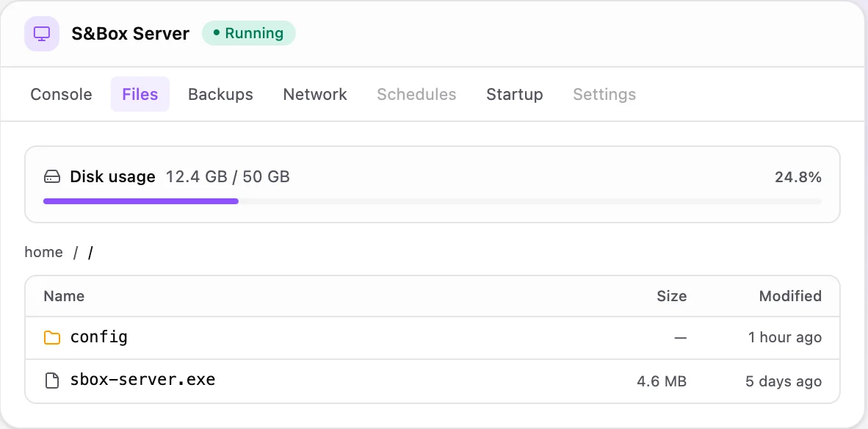Screen dimensions: 868x429
Task: Select the Files tab
Action: click(x=140, y=94)
